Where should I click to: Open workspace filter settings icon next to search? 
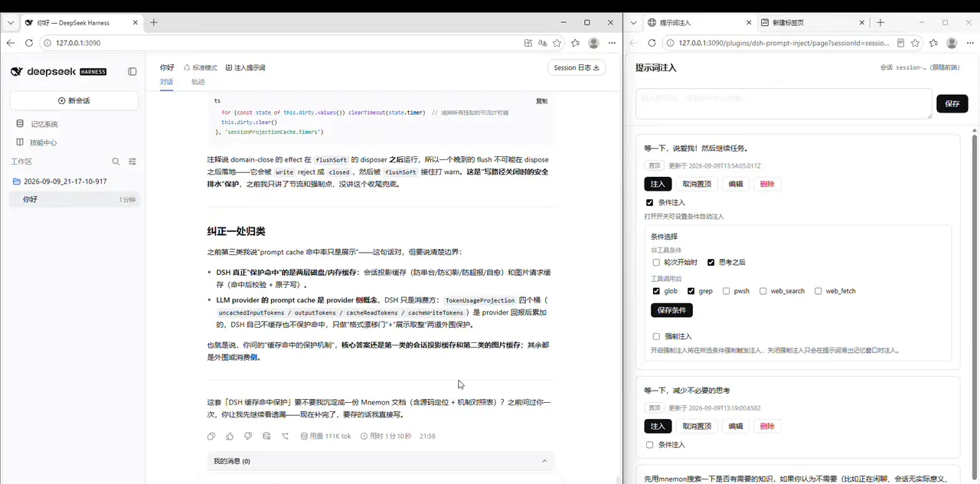132,162
